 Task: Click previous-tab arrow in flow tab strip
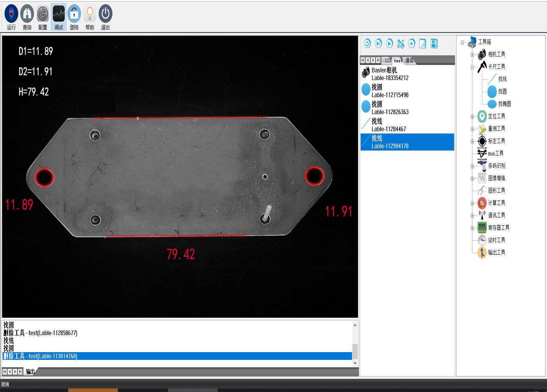pos(368,60)
